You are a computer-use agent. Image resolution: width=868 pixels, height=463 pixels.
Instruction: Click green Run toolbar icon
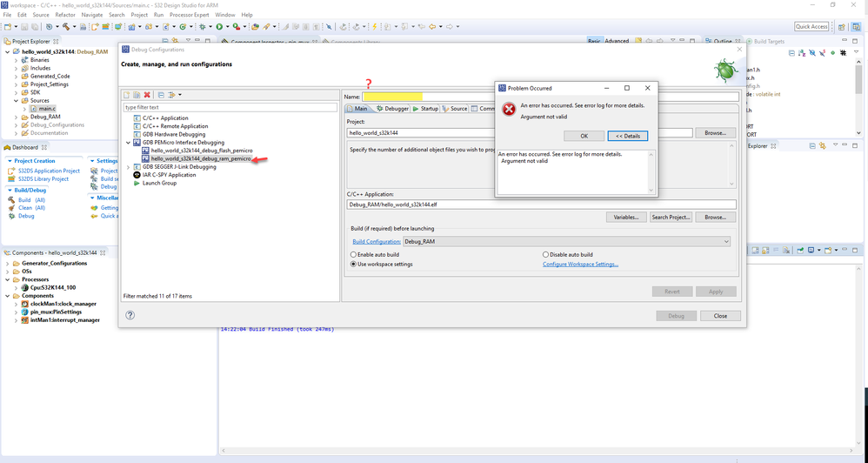(219, 27)
